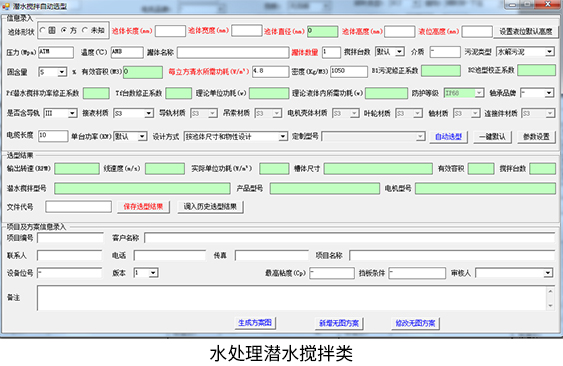The image size is (563, 366).
Task: Click the 罐体名称 text field
Action: tap(233, 52)
